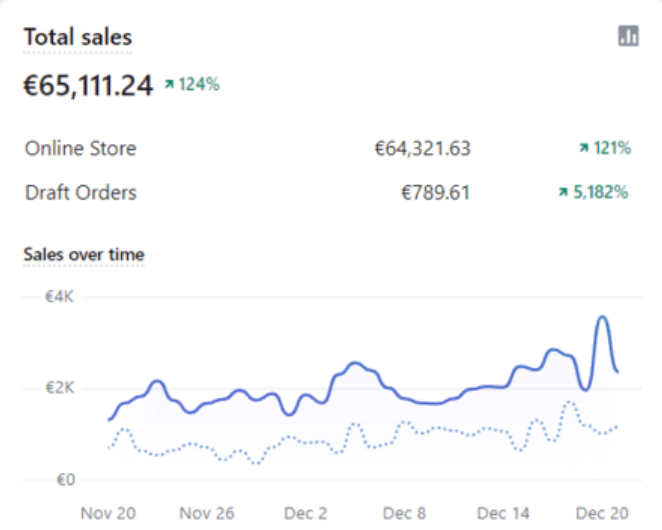Screen dimensions: 662x530
Task: Click the Nov 20 x-axis label
Action: (108, 512)
